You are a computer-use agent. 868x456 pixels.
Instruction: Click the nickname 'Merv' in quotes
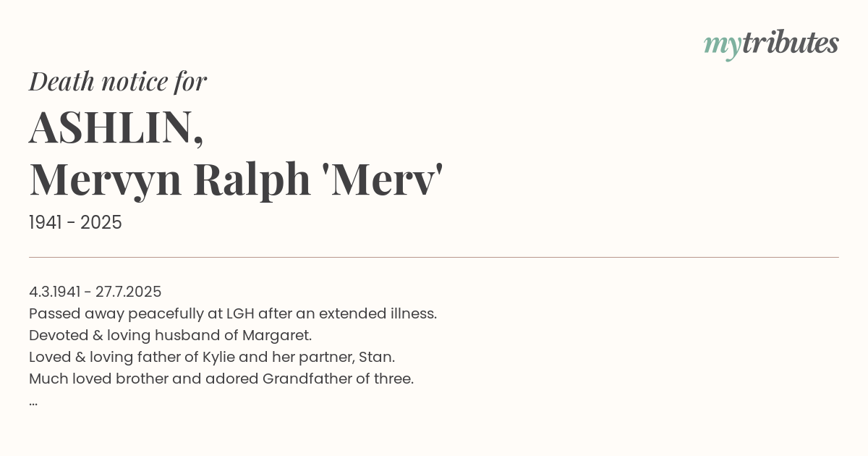(x=382, y=179)
